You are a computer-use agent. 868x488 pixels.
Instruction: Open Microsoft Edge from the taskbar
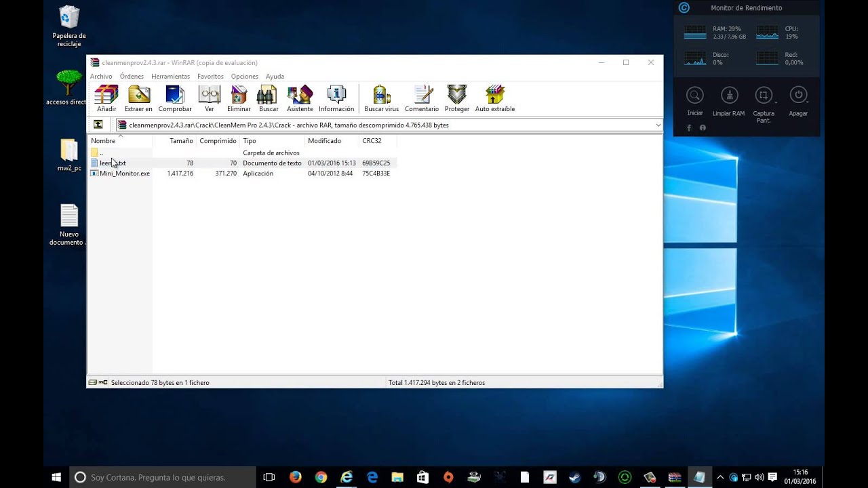coord(372,477)
